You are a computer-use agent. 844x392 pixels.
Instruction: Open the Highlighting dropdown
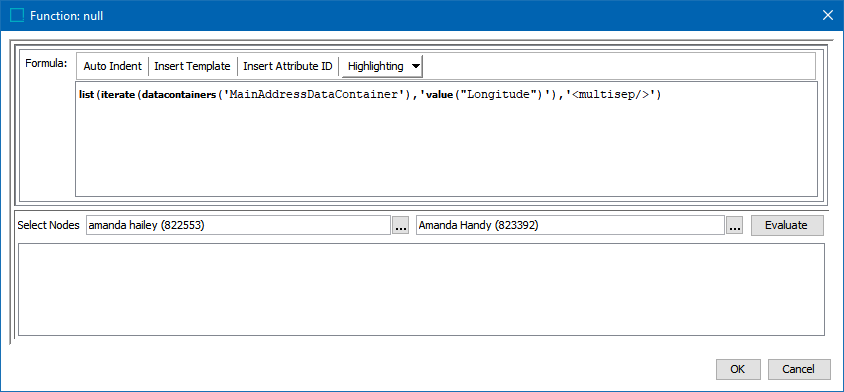[x=382, y=66]
